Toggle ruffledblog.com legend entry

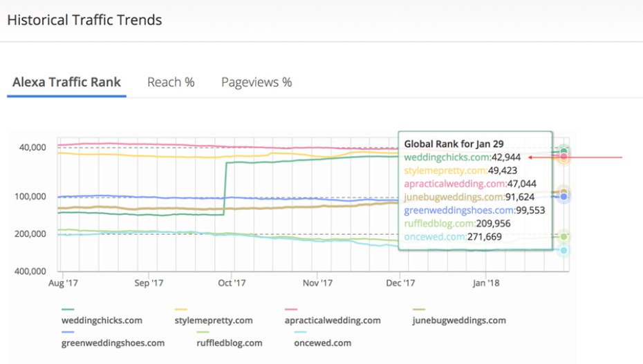coord(230,343)
